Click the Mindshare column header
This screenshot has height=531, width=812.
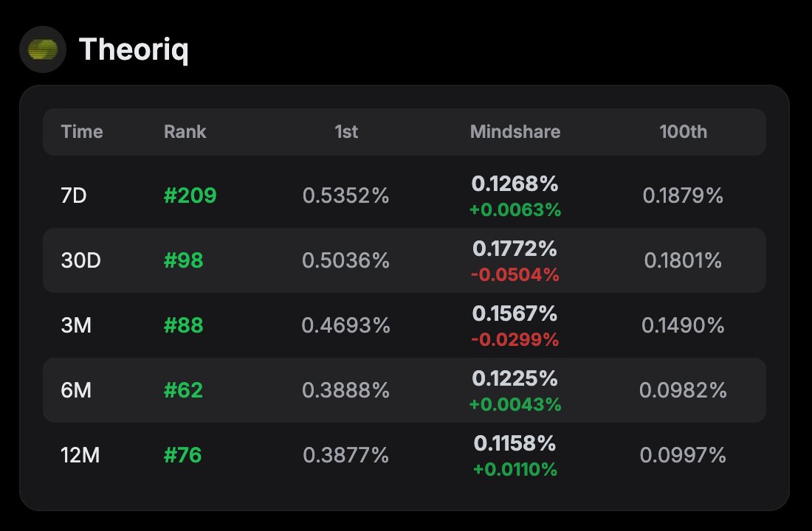click(x=515, y=131)
